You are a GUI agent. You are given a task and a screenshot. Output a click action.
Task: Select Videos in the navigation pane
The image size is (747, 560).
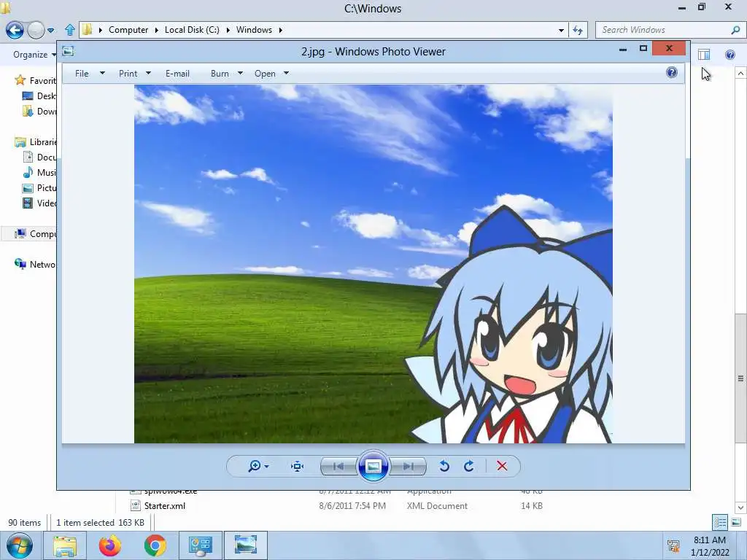click(39, 203)
